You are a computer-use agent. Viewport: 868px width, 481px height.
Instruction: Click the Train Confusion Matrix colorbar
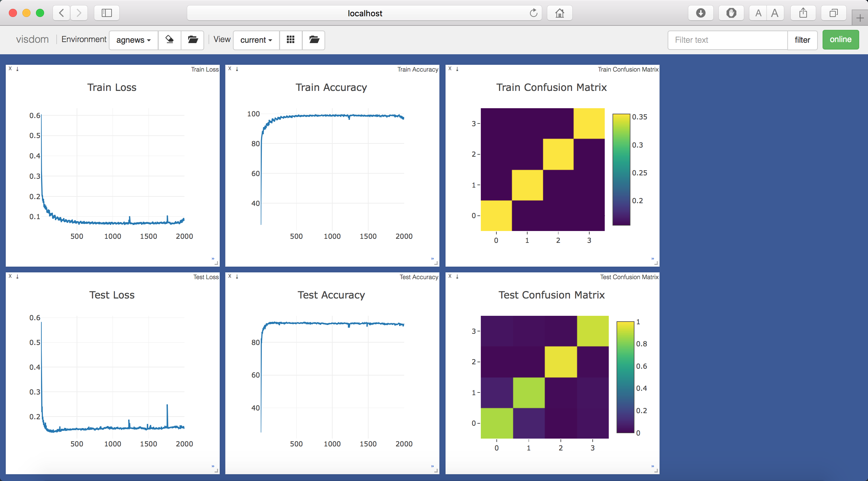pyautogui.click(x=621, y=170)
